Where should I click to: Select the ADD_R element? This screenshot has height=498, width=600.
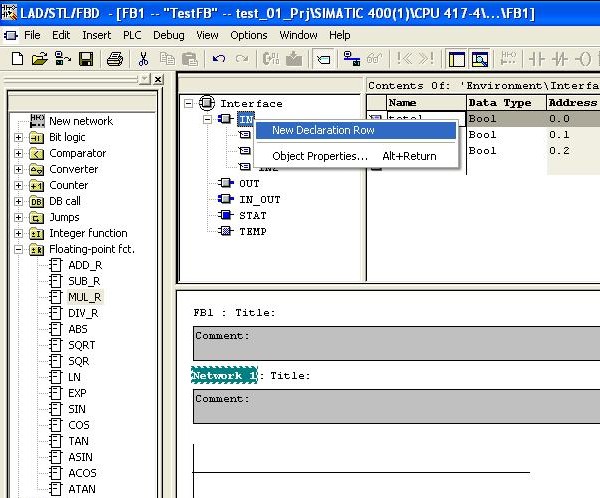click(85, 265)
